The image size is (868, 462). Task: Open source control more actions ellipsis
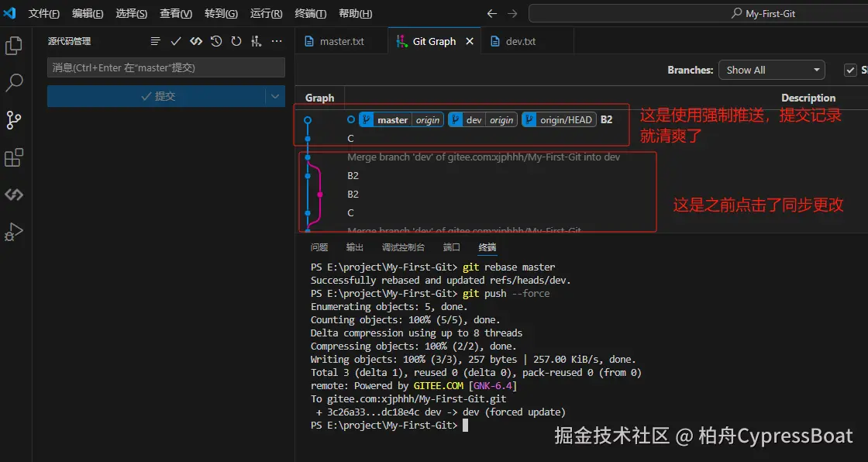[277, 41]
